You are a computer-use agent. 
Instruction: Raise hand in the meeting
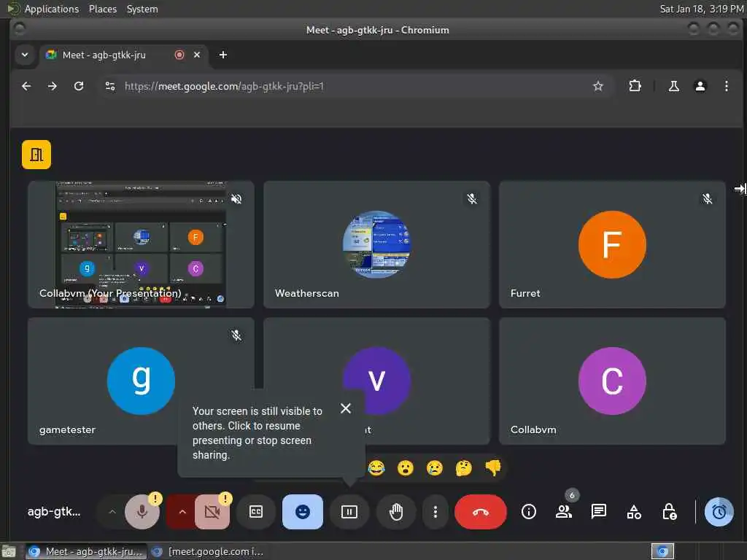pos(396,512)
